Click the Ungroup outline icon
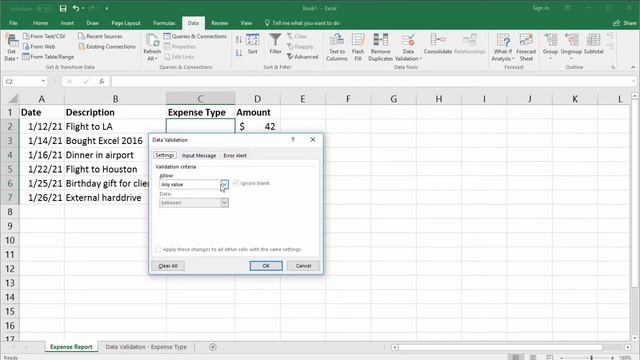This screenshot has width=640, height=360. coord(571,46)
